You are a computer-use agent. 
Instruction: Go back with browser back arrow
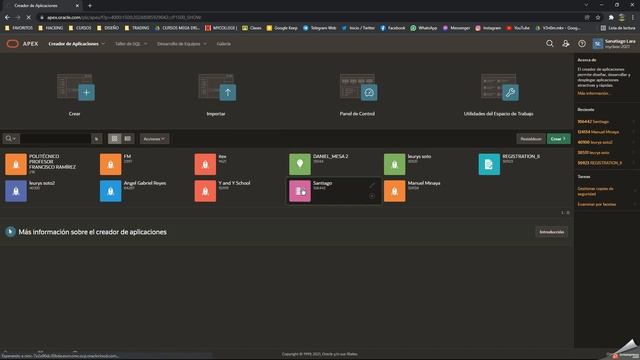(x=7, y=18)
